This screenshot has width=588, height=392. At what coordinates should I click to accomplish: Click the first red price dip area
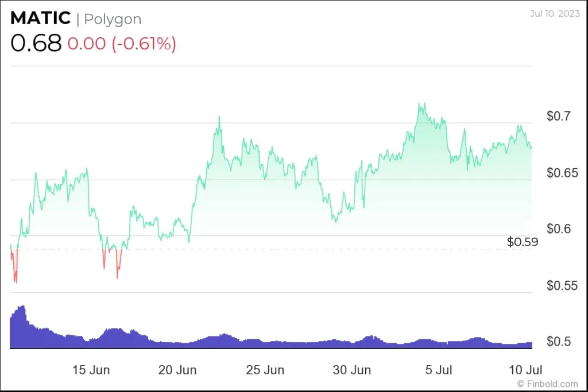click(x=15, y=270)
